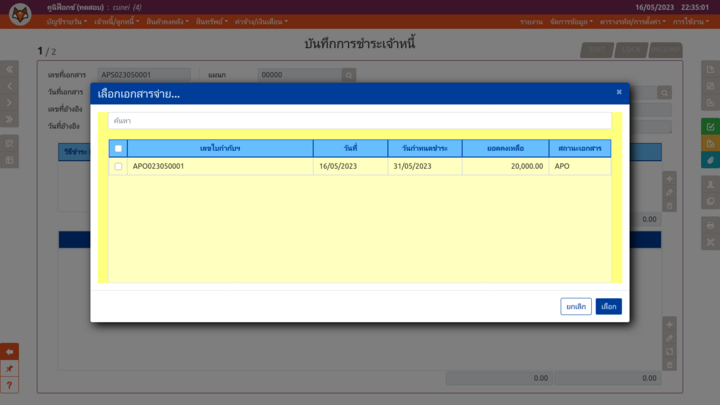The width and height of the screenshot is (720, 405).
Task: Click department field showing 00000
Action: 300,75
